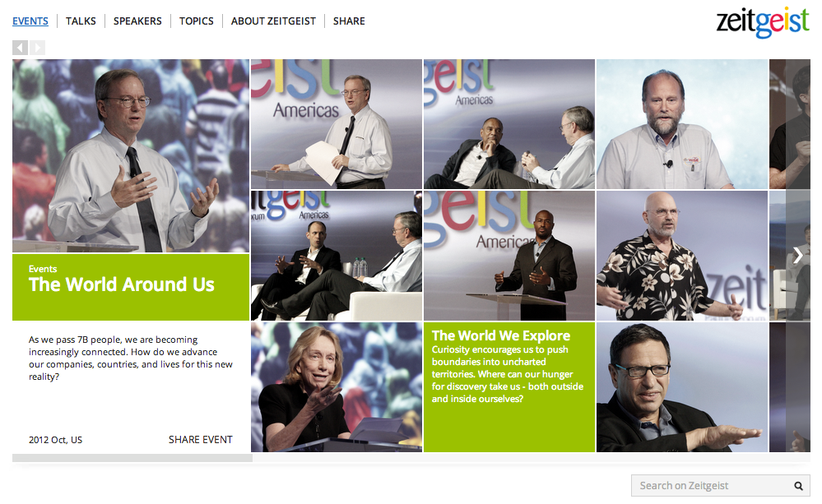The image size is (822, 504).
Task: Open the Talks menu item
Action: tap(81, 21)
